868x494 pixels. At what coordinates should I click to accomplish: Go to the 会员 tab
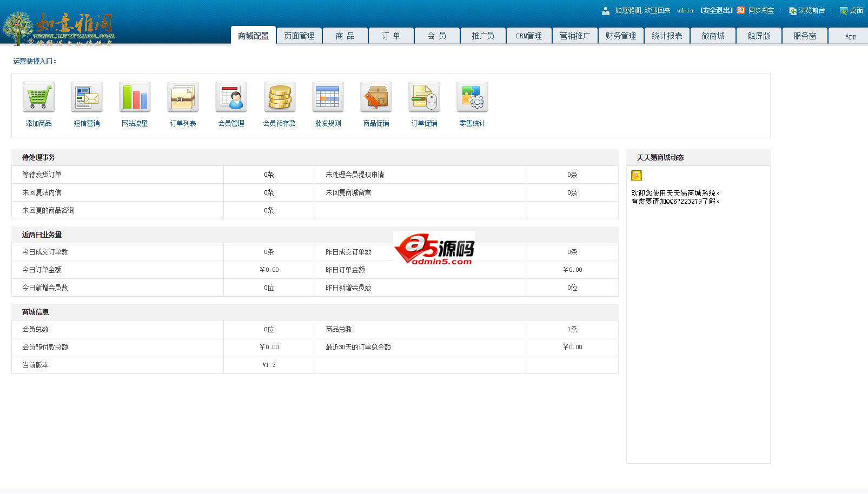pyautogui.click(x=437, y=36)
